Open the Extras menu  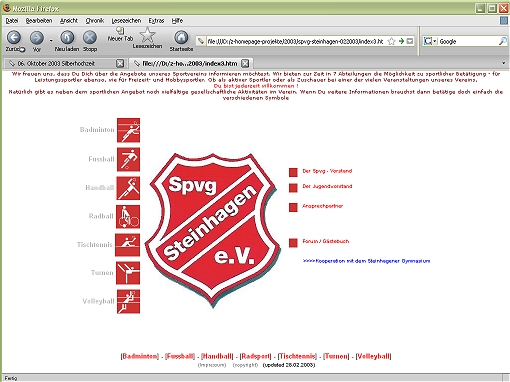(156, 21)
